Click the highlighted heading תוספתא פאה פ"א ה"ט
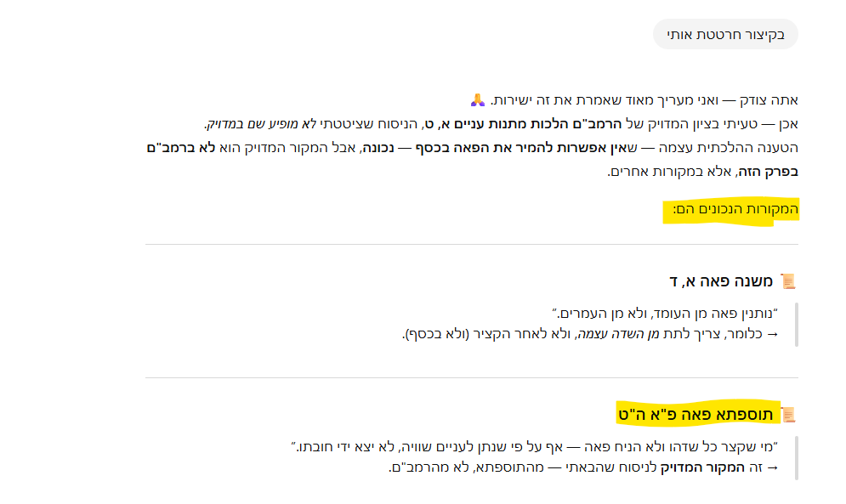The width and height of the screenshot is (846, 504). click(x=697, y=415)
